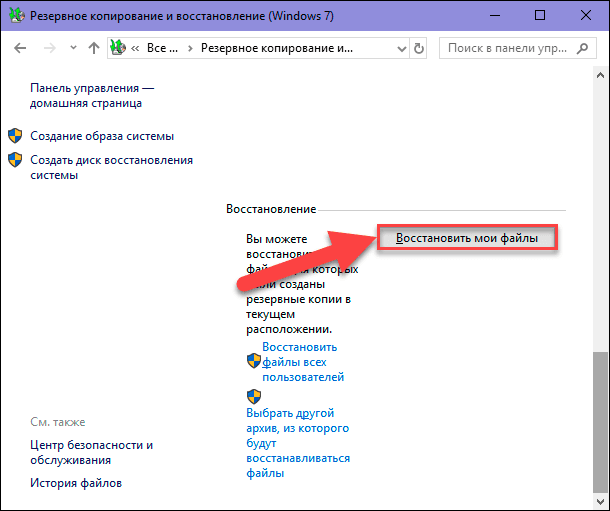
Task: Click the 'Восстановление' section heading
Action: (x=271, y=209)
